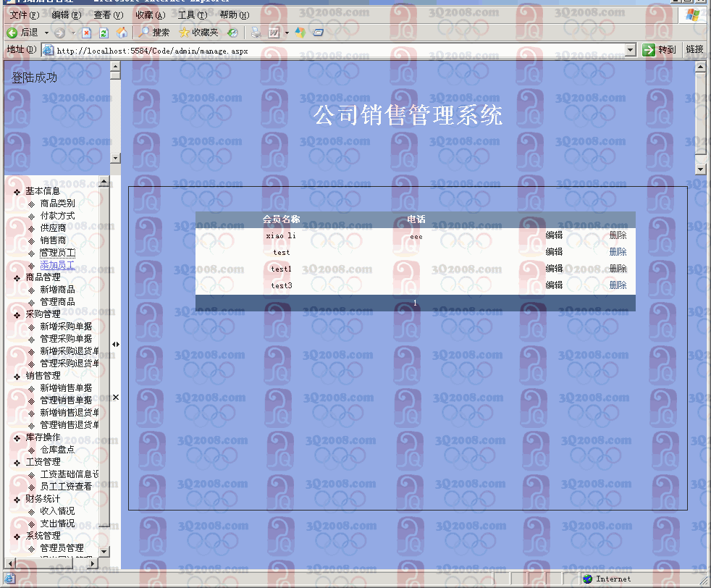Expand the 财务统计 tree node
Screen dimensions: 711x588
click(17, 500)
